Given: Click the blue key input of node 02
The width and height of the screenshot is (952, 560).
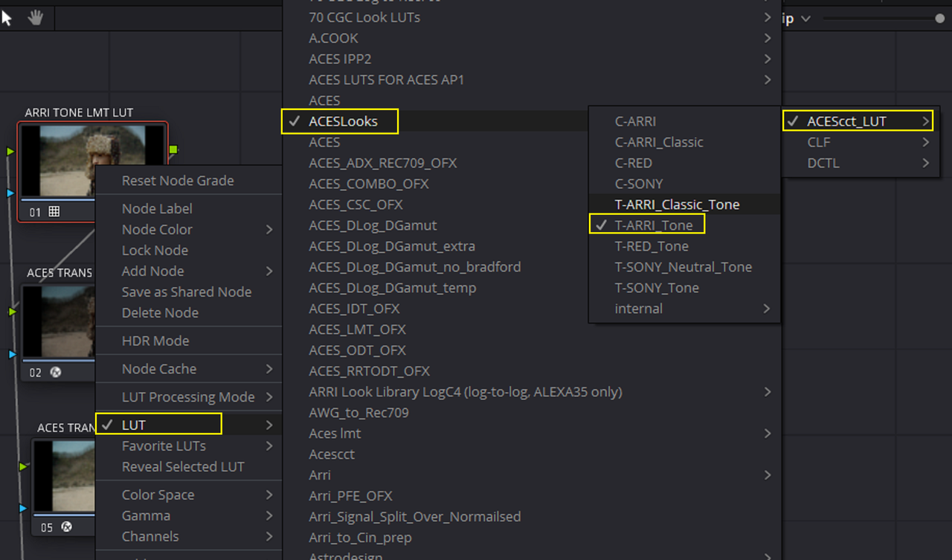Looking at the screenshot, I should [12, 355].
